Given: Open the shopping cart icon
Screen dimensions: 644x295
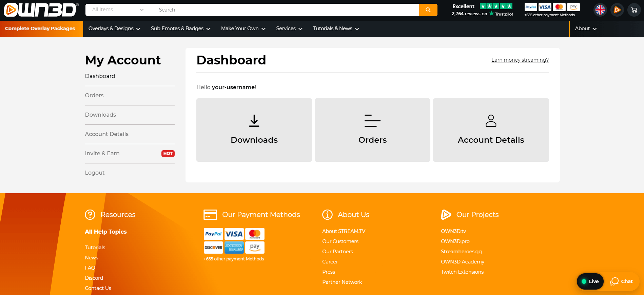Looking at the screenshot, I should pos(634,10).
